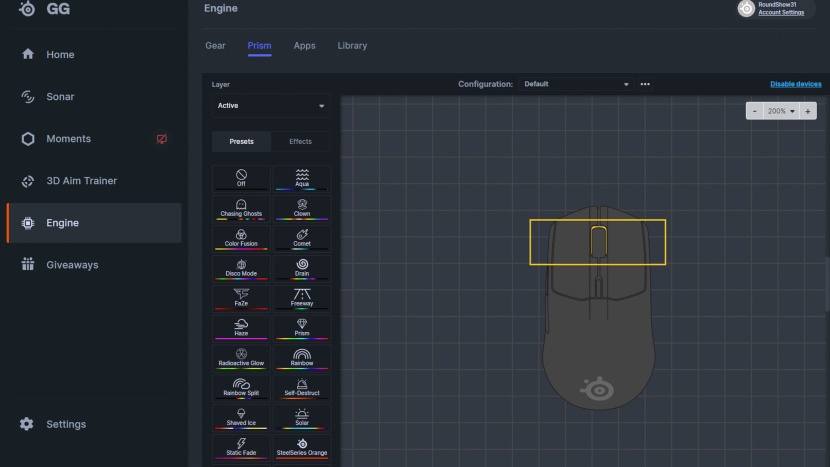
Task: Select the Rainbow preset
Action: pyautogui.click(x=302, y=357)
